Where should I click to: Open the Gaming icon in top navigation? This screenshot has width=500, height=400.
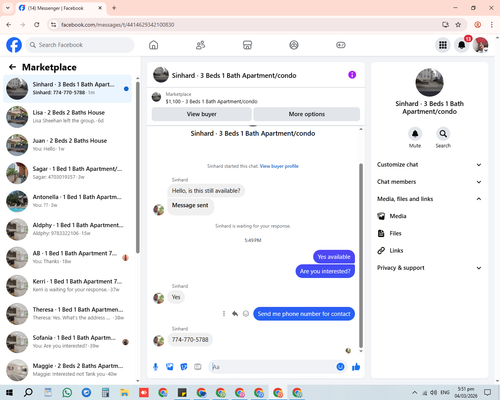tap(341, 45)
